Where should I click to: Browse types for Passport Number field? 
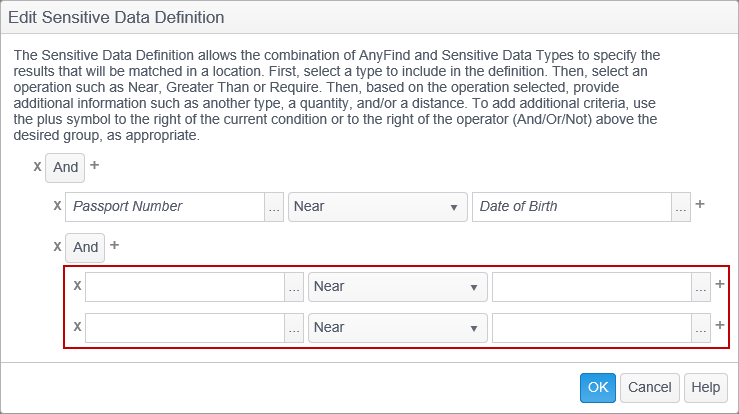click(x=274, y=207)
